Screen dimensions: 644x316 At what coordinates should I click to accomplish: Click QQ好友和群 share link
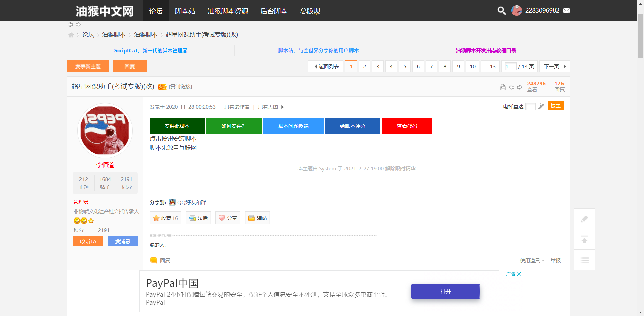point(192,202)
